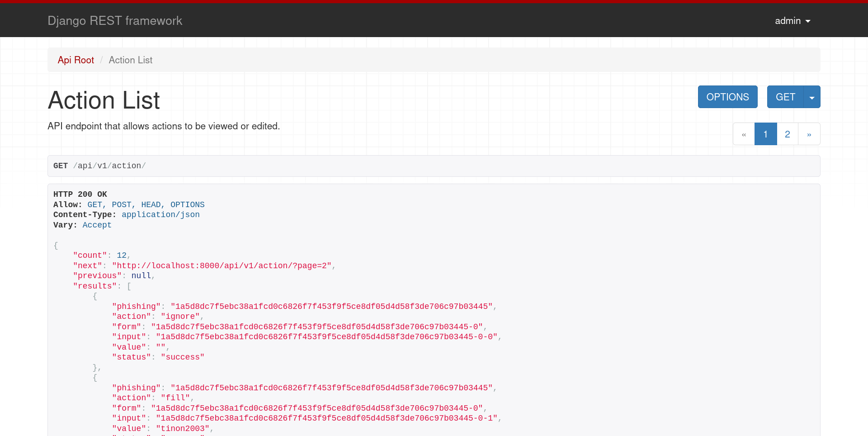Go to next page arrow »
The height and width of the screenshot is (436, 868).
coord(809,134)
